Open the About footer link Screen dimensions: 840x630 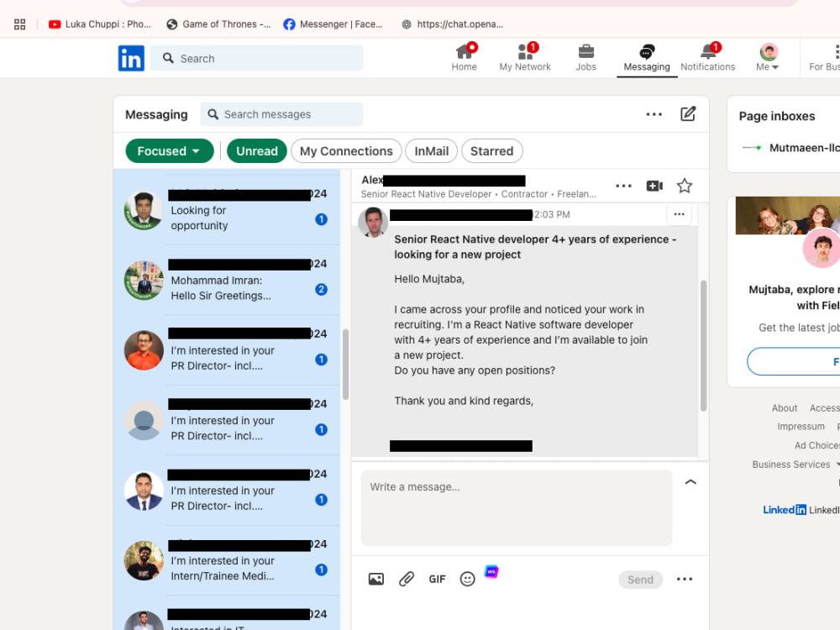[x=785, y=408]
